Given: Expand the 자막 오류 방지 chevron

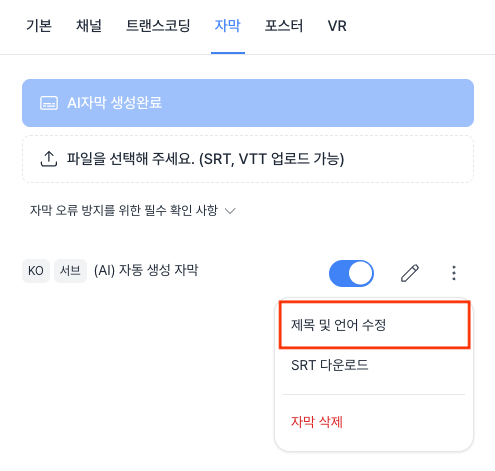Looking at the screenshot, I should click(230, 211).
